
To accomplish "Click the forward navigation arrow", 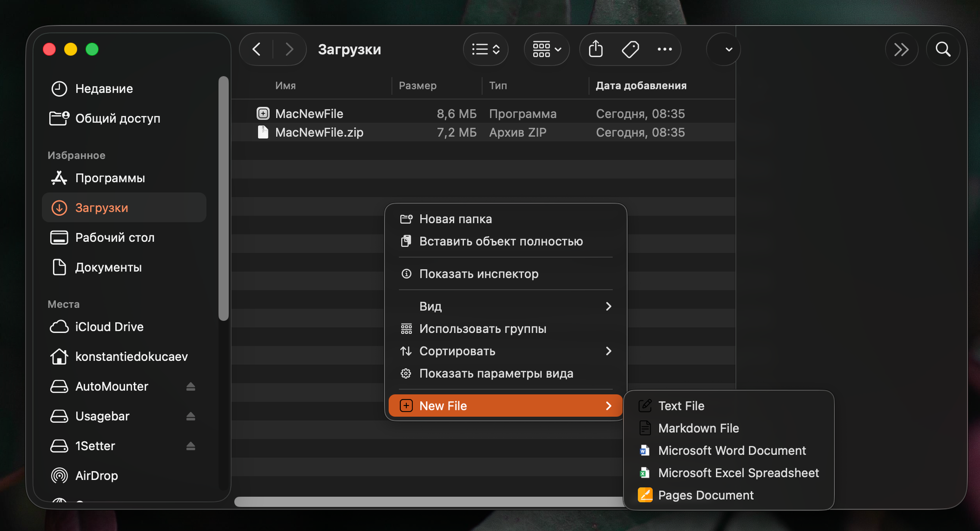I will [x=289, y=49].
